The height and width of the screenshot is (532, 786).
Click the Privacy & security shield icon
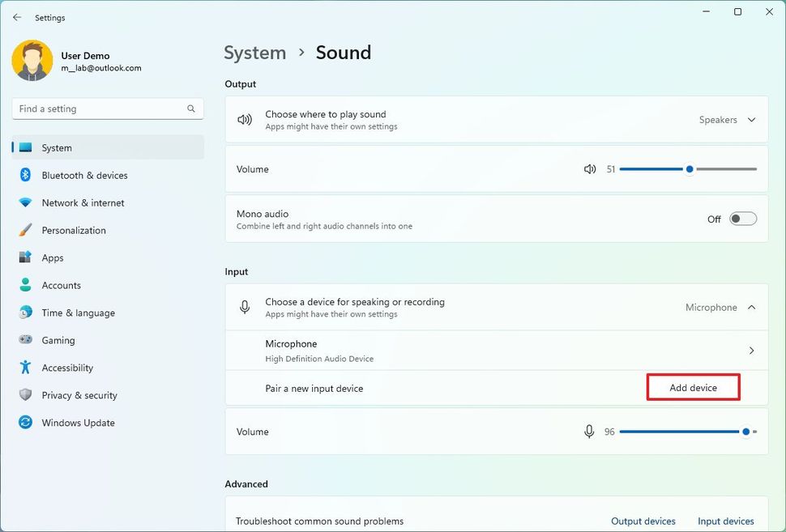click(x=25, y=395)
